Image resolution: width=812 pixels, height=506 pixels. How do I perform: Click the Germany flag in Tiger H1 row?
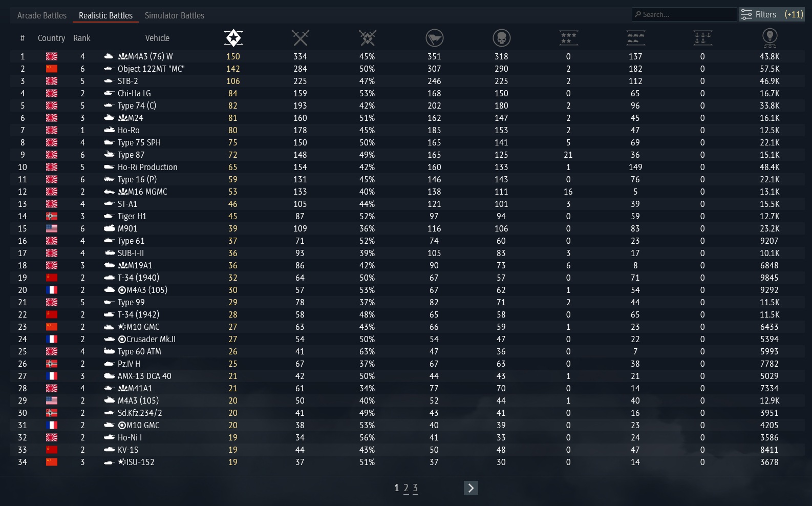pyautogui.click(x=52, y=216)
